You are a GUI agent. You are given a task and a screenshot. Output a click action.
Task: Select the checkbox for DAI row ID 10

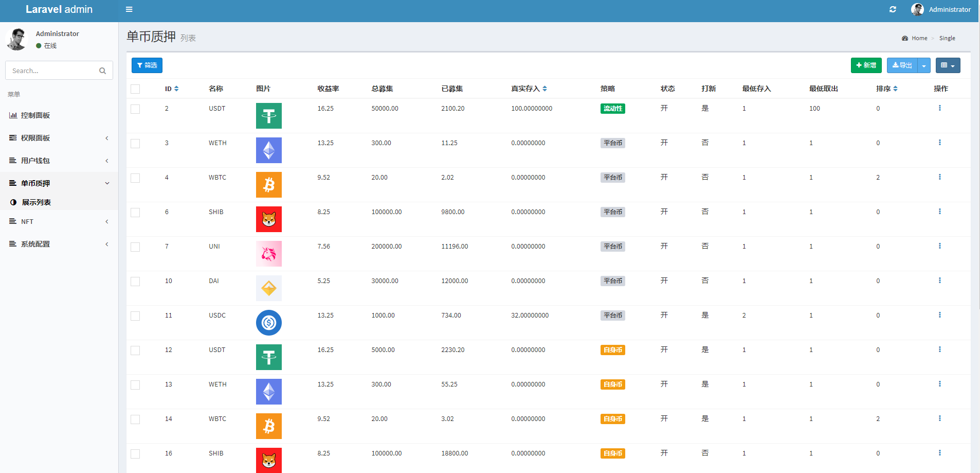pos(135,282)
